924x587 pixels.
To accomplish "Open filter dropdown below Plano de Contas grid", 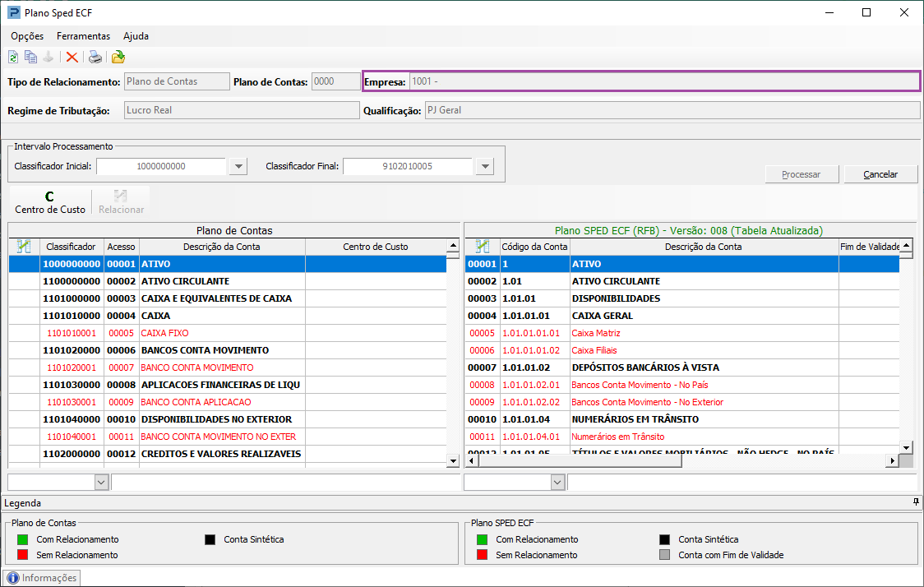I will (101, 482).
